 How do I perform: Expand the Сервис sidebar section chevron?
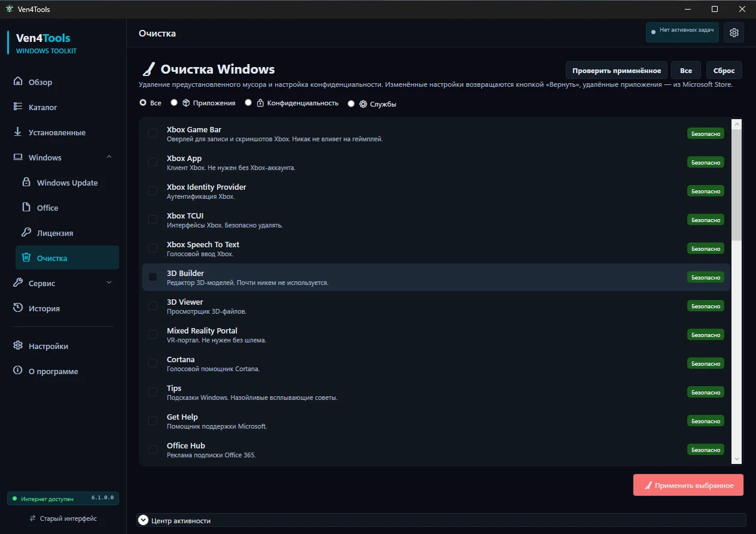(x=109, y=283)
